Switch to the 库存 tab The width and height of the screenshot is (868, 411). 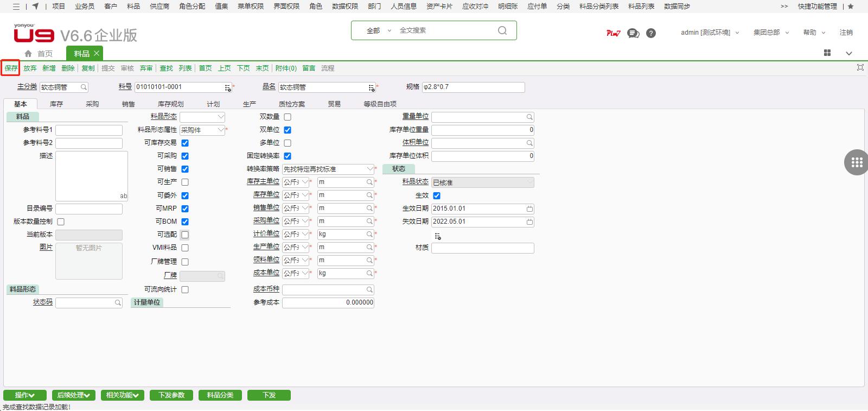[56, 104]
